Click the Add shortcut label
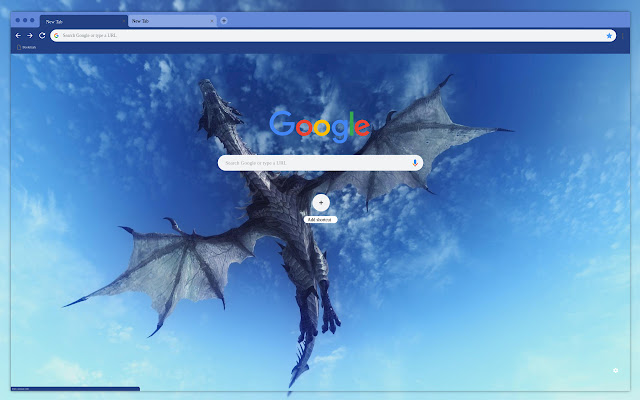 click(x=320, y=220)
